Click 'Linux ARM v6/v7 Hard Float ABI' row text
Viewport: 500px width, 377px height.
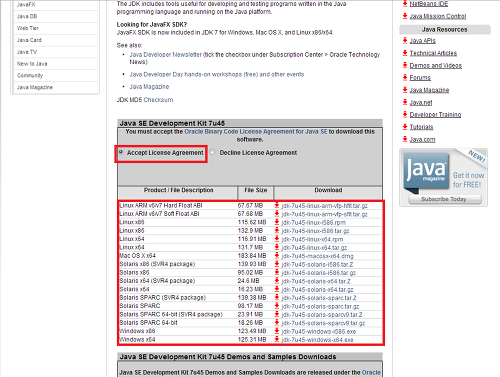tap(161, 205)
